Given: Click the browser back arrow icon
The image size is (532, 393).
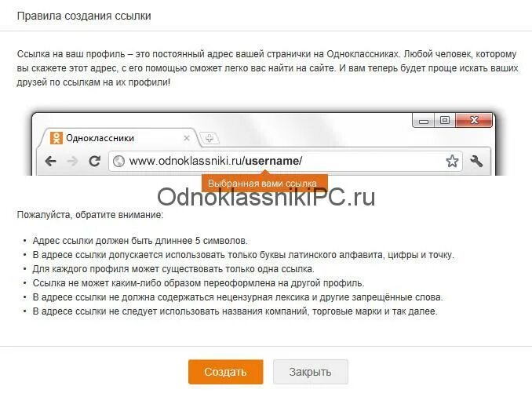Looking at the screenshot, I should click(x=50, y=161).
